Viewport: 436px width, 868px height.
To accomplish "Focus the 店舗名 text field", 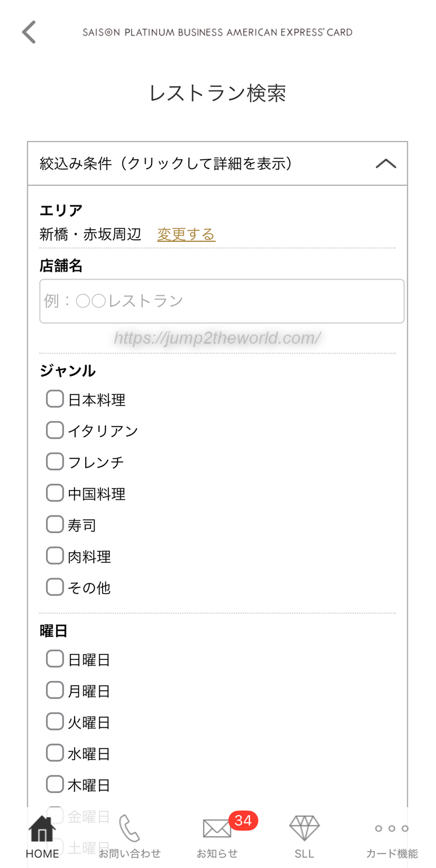I will [221, 301].
